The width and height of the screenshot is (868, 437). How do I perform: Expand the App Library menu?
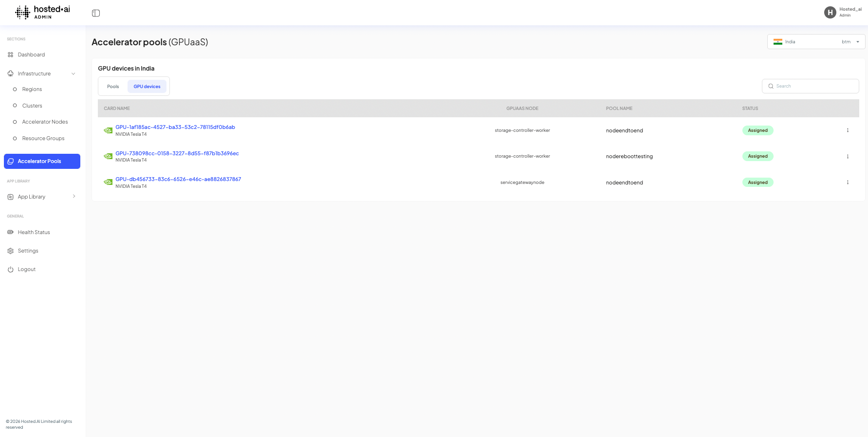(74, 197)
